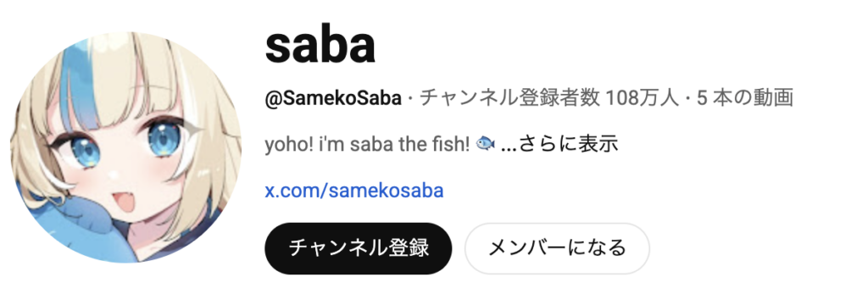Click the blue hyperlink below the description
This screenshot has width=868, height=305.
tap(354, 191)
